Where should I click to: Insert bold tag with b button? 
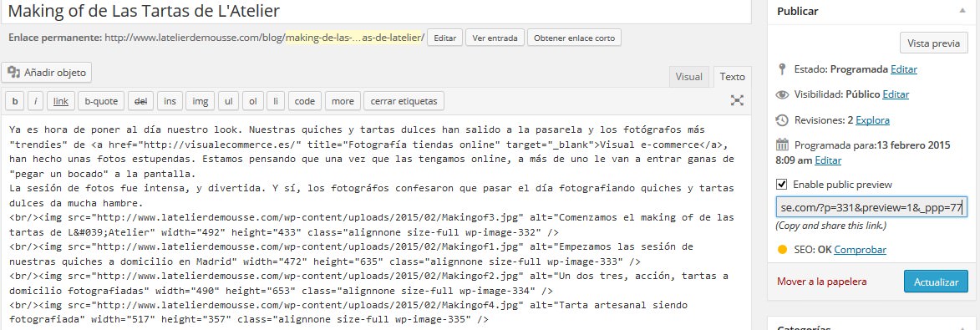(15, 100)
